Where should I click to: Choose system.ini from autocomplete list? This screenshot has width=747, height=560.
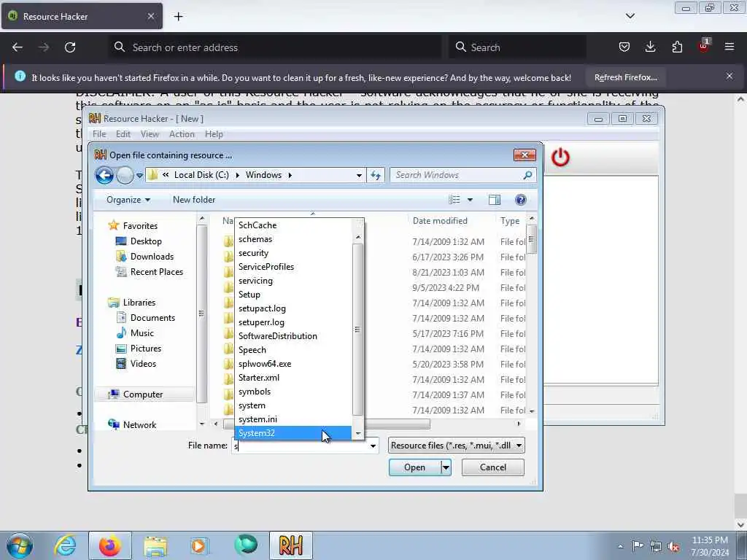click(293, 419)
